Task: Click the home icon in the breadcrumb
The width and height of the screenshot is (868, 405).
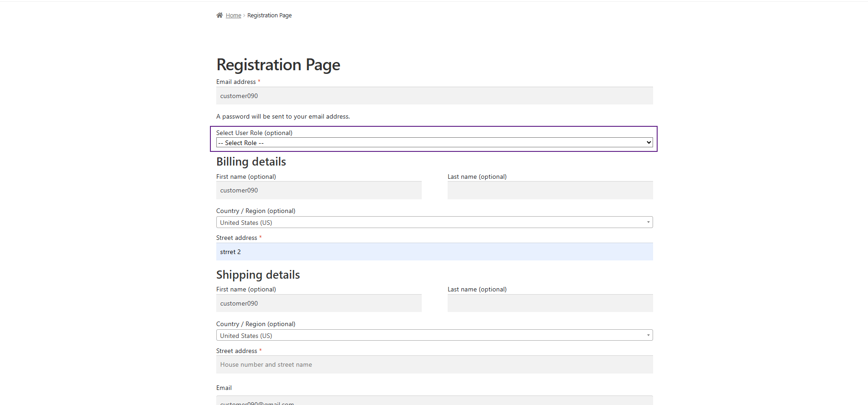Action: tap(220, 15)
